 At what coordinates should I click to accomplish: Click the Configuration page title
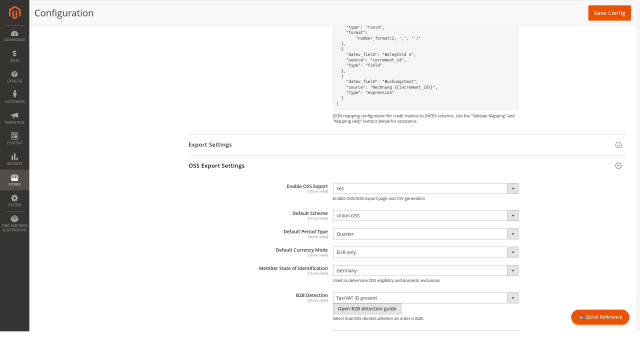point(64,13)
